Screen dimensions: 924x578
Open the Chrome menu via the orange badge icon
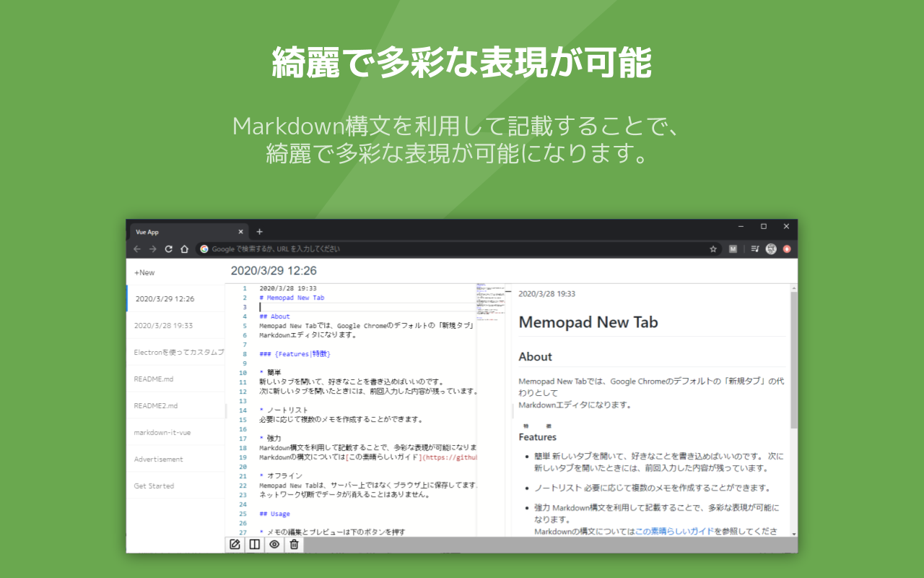coord(787,249)
